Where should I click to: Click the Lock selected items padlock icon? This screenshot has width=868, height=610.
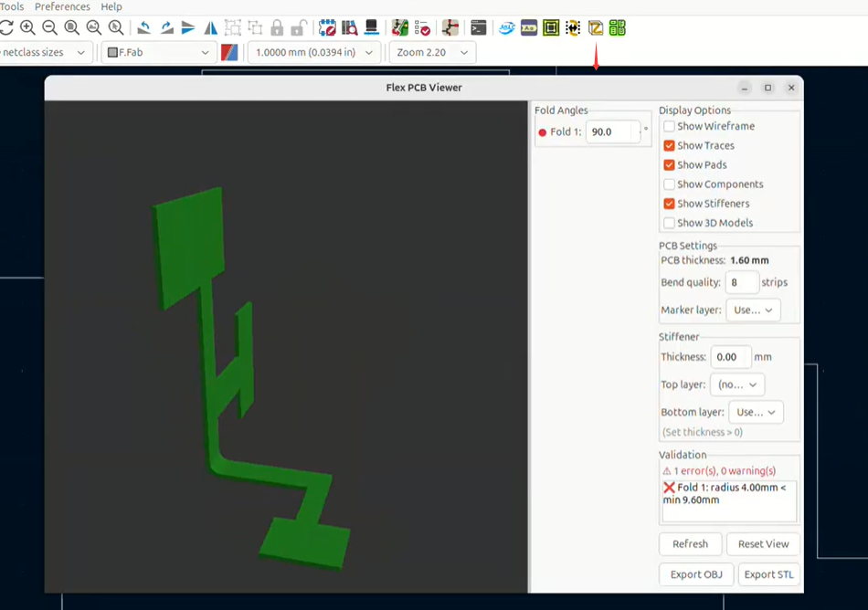(277, 27)
